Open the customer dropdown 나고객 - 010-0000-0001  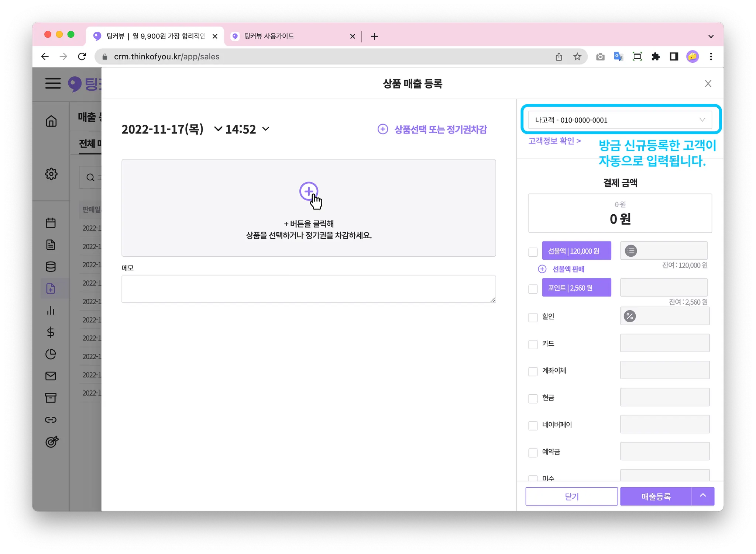[x=620, y=120]
